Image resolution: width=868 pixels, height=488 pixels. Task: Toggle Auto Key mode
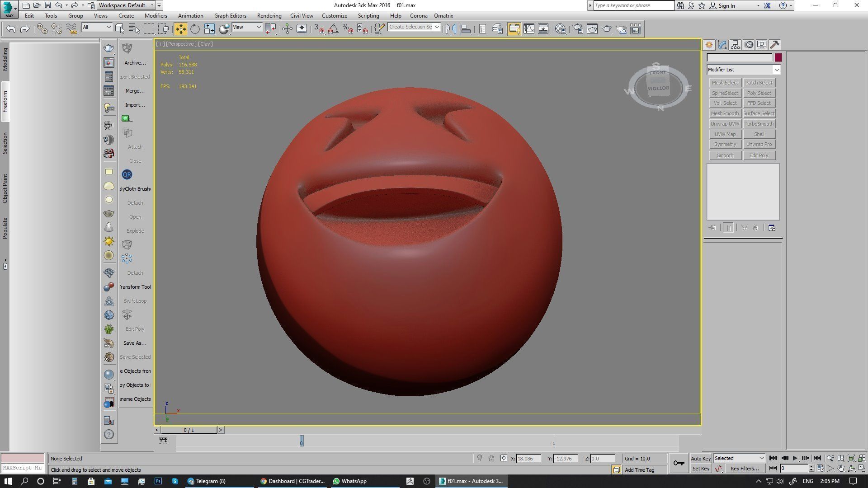pyautogui.click(x=701, y=458)
